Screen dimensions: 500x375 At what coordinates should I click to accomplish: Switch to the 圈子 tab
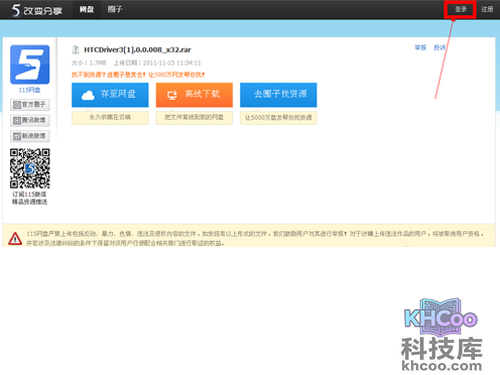(115, 9)
